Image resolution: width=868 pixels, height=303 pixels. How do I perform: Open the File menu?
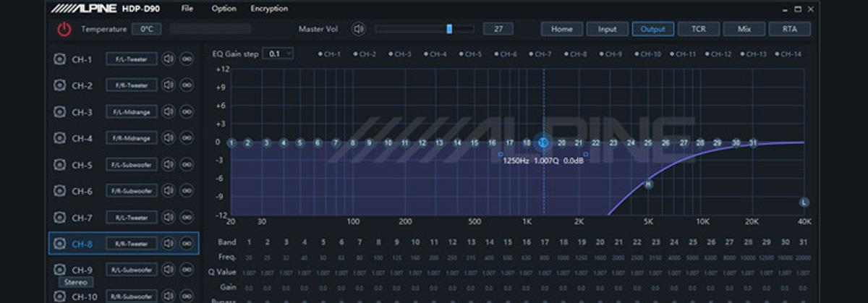[187, 9]
